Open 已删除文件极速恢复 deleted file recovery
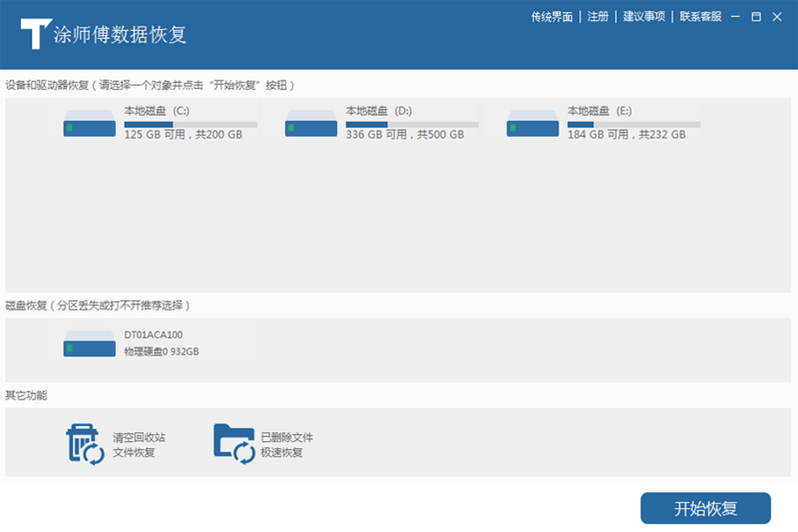The height and width of the screenshot is (532, 798). pyautogui.click(x=263, y=442)
